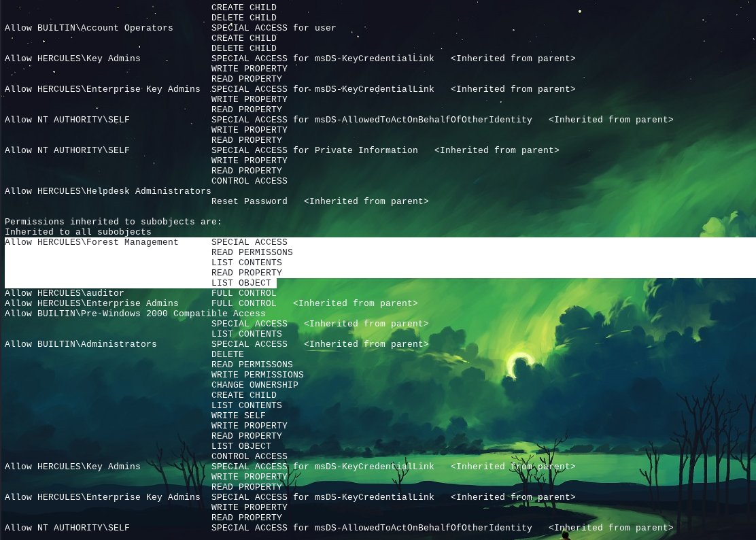Click 'CONTROL ACCESS' under BUILTIN\Administrators
Viewport: 756px width, 540px height.
250,456
